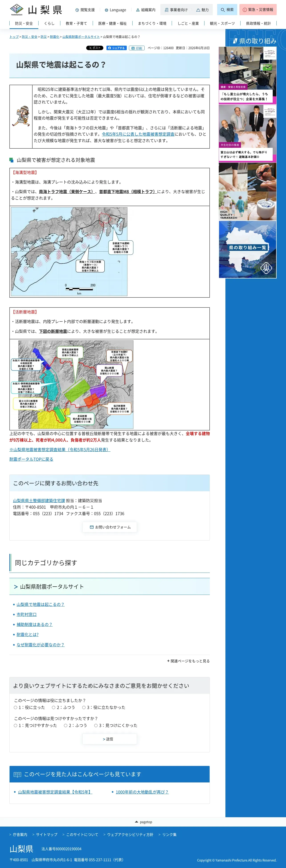The image size is (286, 868).
Task: Print the page with 印刷
Action: (137, 48)
